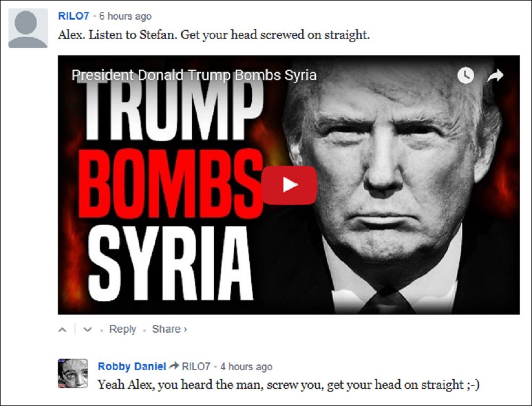Click Robby Daniel's reply text
The image size is (532, 406).
(x=288, y=385)
